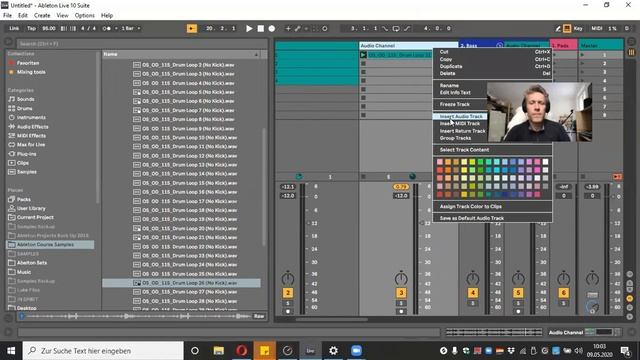Select Group Tracks in context menu
This screenshot has height=360, width=640.
pyautogui.click(x=455, y=138)
